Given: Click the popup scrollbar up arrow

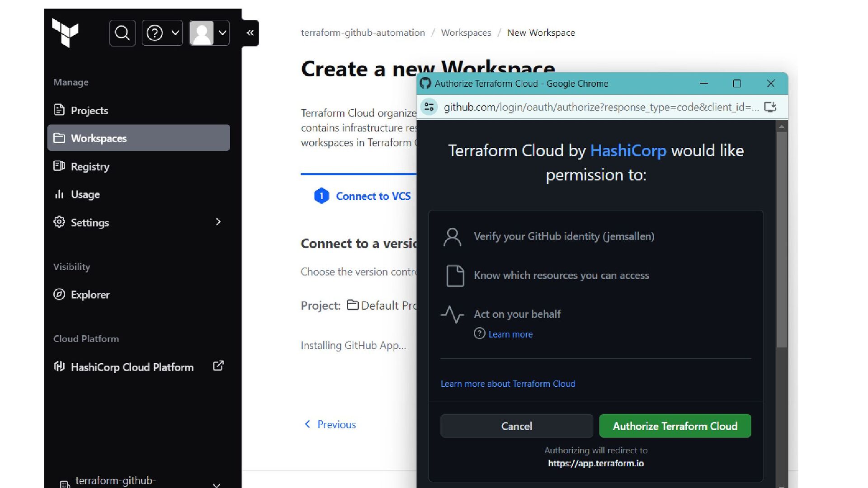Looking at the screenshot, I should click(782, 127).
